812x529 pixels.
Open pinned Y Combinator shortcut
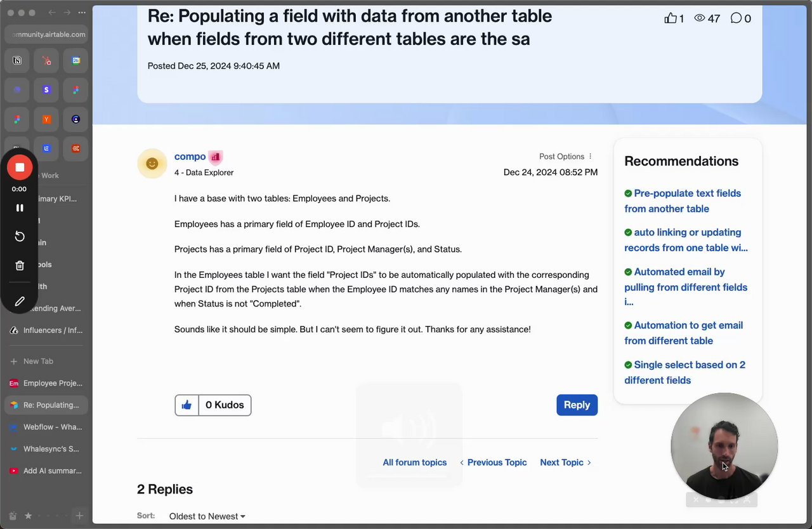click(x=46, y=119)
